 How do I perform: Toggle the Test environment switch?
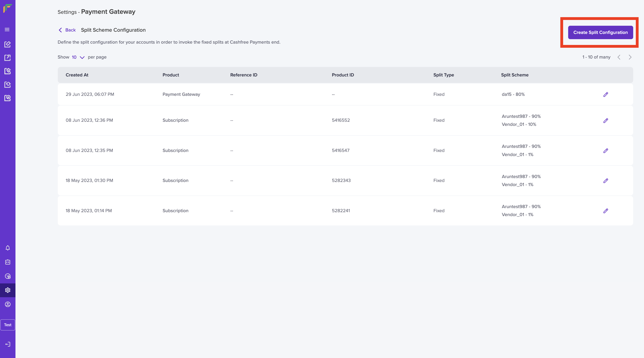pos(8,325)
